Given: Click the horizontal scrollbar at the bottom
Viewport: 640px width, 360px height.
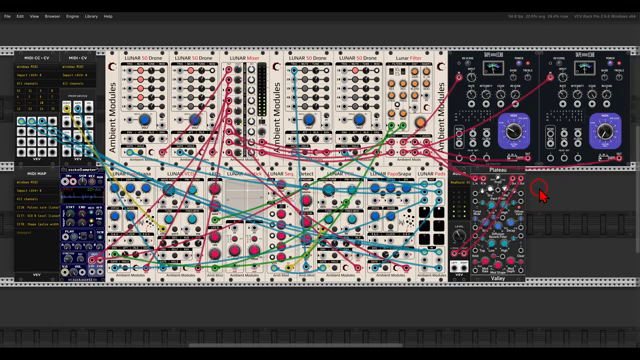Looking at the screenshot, I should coord(295,345).
